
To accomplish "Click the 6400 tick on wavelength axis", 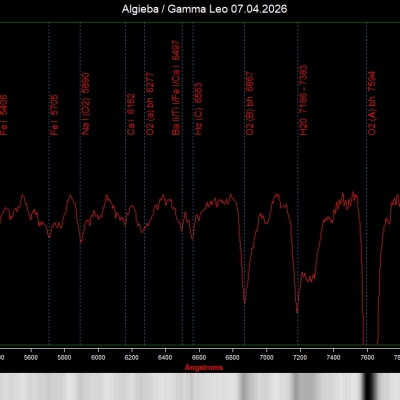I will [x=165, y=358].
